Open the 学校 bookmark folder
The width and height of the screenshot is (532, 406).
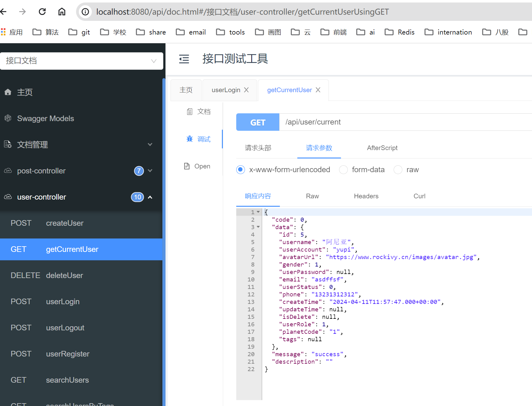[x=113, y=32]
